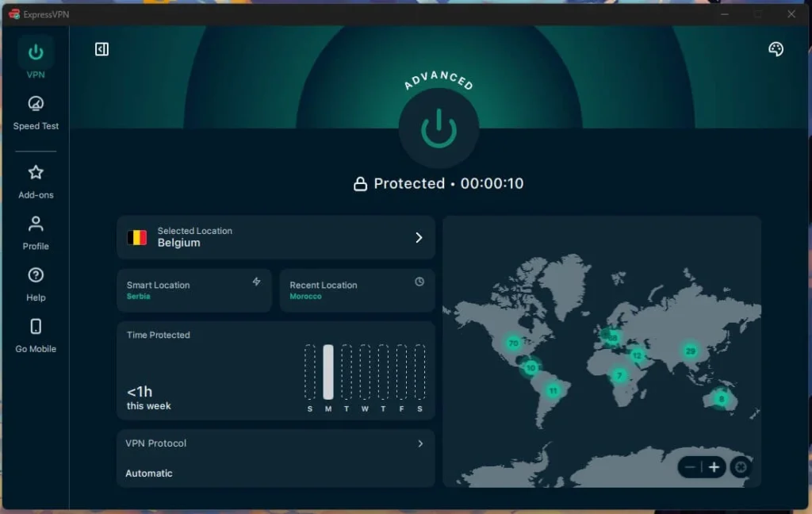The image size is (812, 514).
Task: Collapse the sidebar panel icon
Action: 101,49
